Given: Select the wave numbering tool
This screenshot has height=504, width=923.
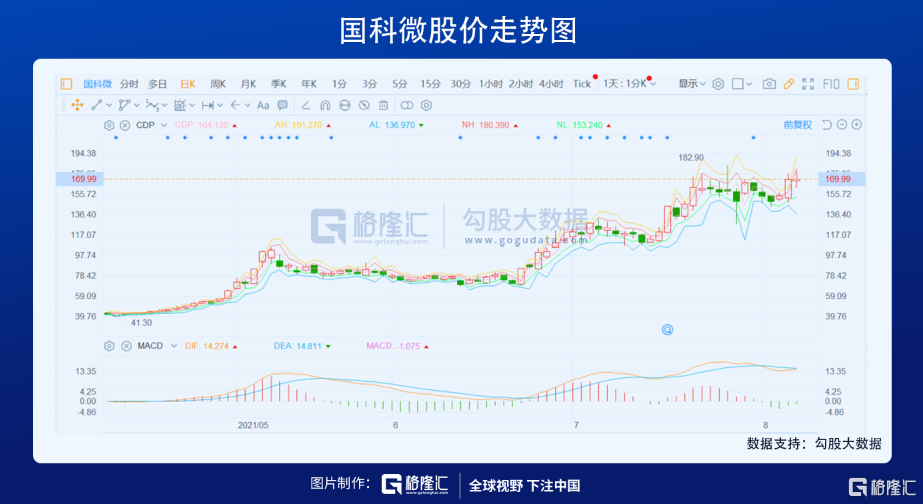Looking at the screenshot, I should tap(152, 105).
